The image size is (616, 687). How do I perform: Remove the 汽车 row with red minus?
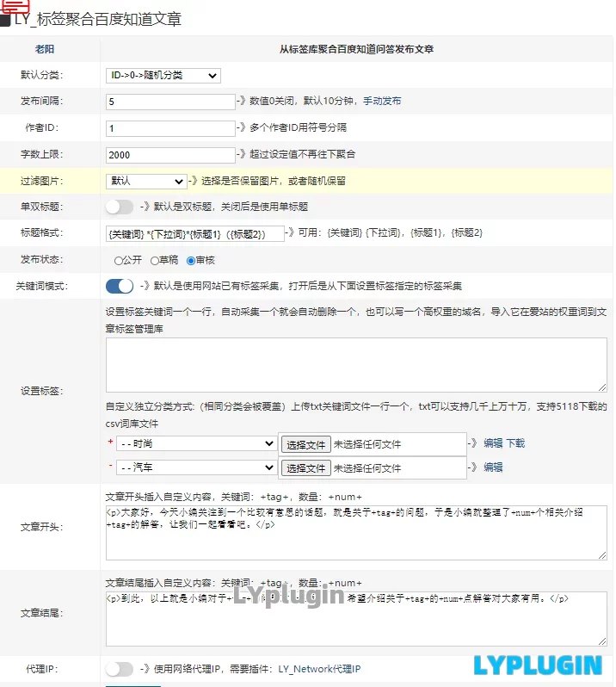click(110, 465)
